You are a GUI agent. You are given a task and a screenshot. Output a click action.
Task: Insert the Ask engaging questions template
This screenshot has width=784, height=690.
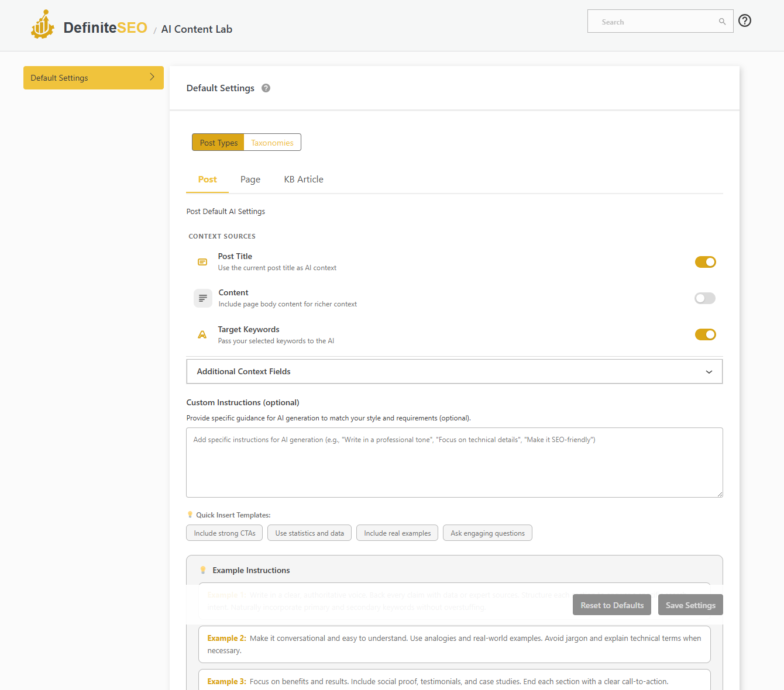487,533
